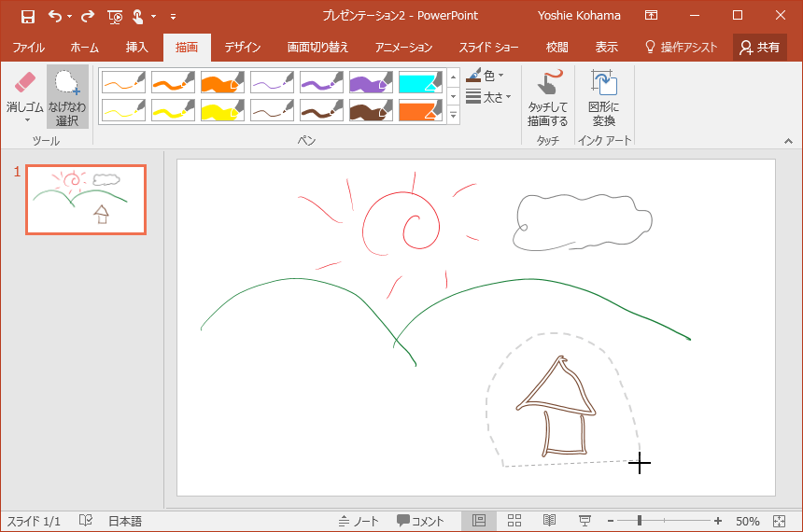803x532 pixels.
Task: Select the thick orange pen
Action: (x=223, y=82)
